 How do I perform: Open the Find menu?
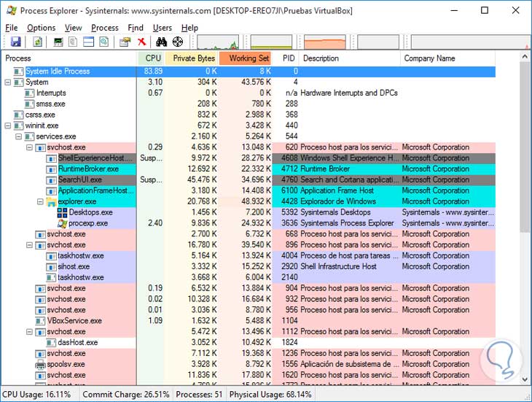[x=136, y=28]
